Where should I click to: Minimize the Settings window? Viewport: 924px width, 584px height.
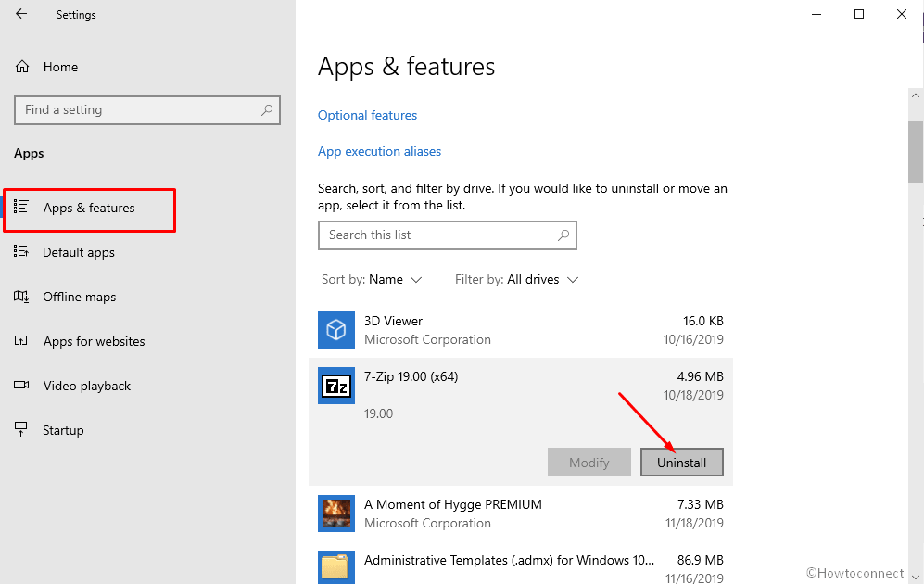pyautogui.click(x=816, y=14)
